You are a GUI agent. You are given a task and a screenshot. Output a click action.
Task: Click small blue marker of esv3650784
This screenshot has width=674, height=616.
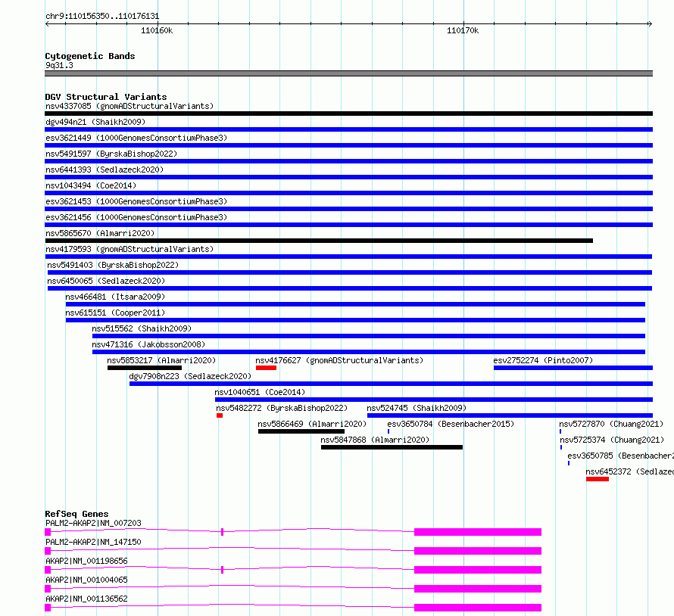pos(388,431)
